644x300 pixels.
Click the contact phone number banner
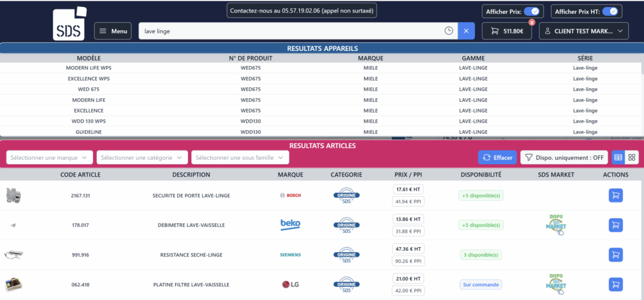coord(302,11)
